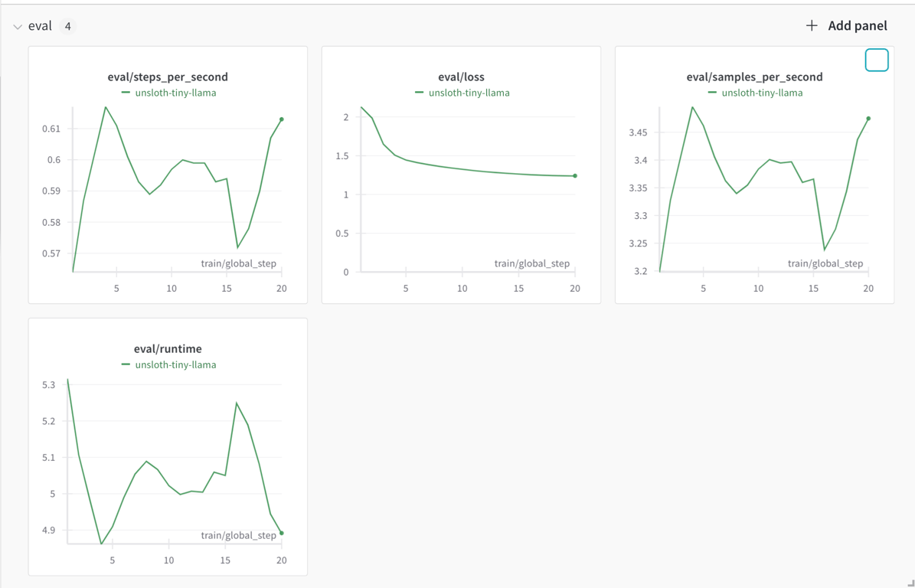Select the eval/samples_per_second chart title
The width and height of the screenshot is (915, 588).
point(754,77)
